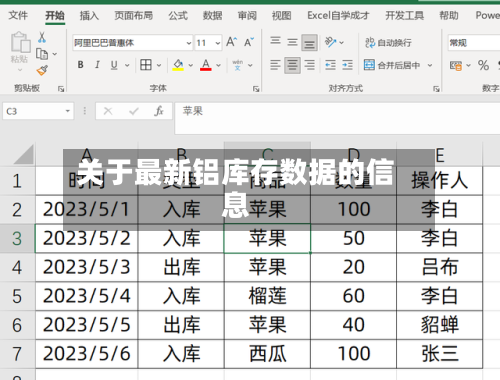Click the Select All corner triangle
500x380 pixels.
(24, 154)
